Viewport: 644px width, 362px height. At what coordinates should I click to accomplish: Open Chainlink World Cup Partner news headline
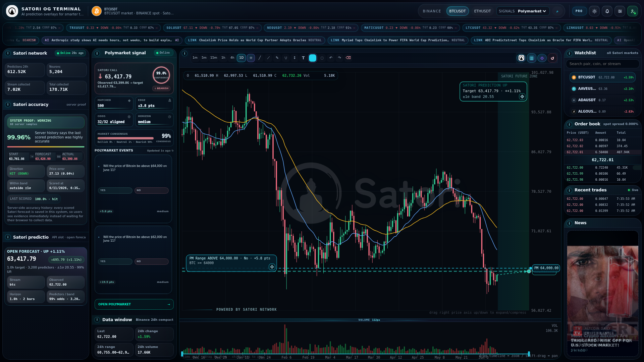click(x=255, y=40)
